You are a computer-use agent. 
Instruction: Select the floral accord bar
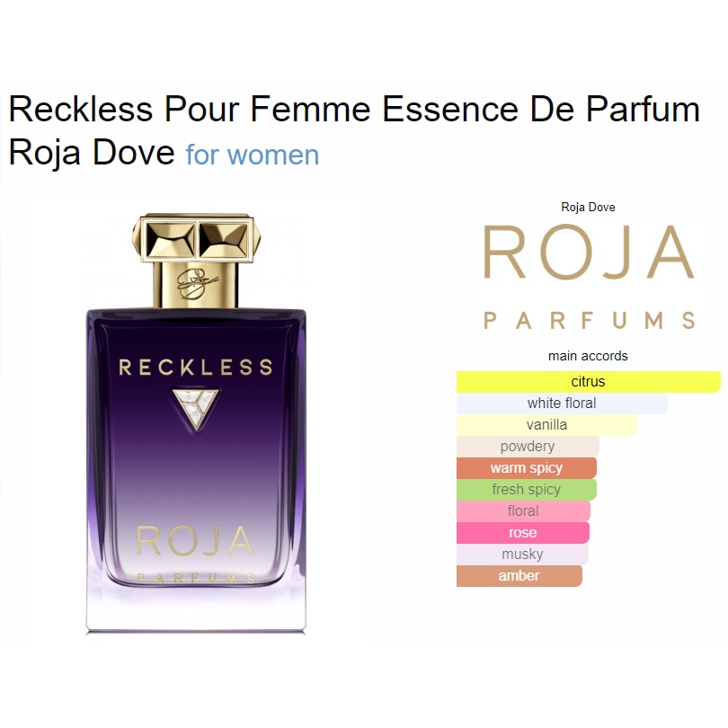click(523, 510)
